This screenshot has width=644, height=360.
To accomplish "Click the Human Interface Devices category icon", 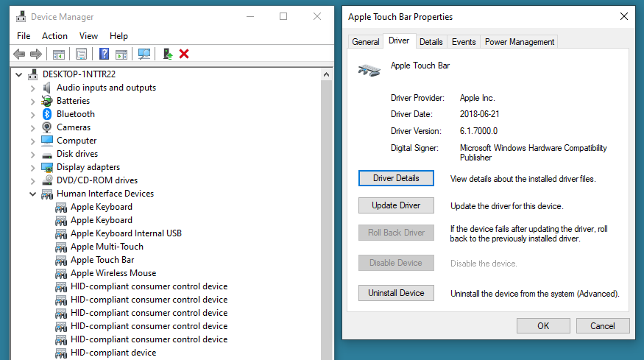I will (x=47, y=194).
